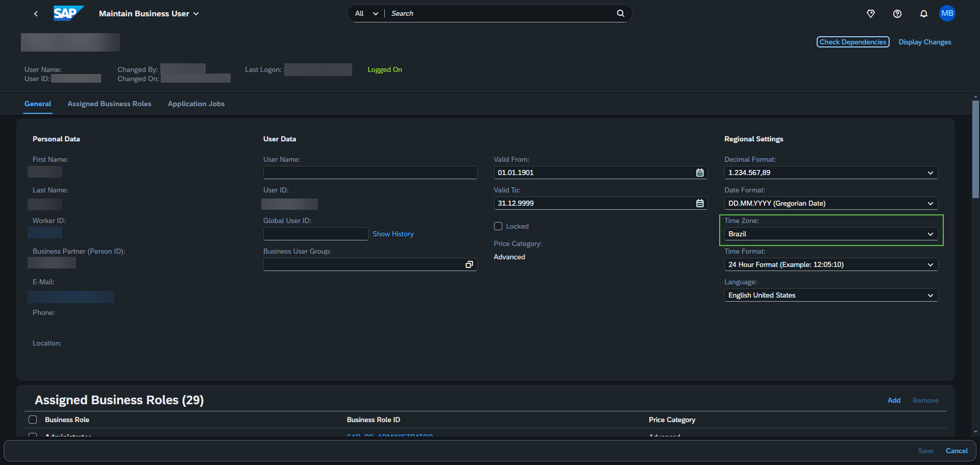The image size is (980, 465).
Task: Click the Show History link
Action: point(393,234)
